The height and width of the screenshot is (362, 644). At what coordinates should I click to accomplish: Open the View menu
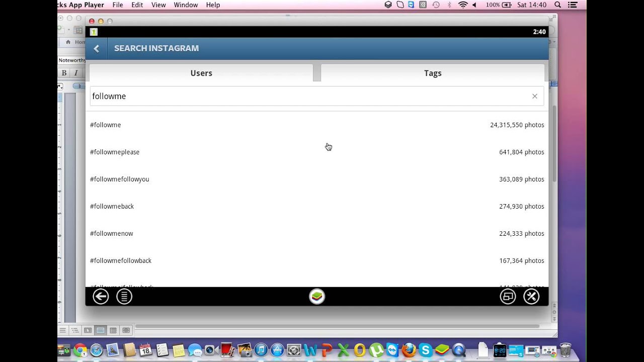(x=158, y=5)
